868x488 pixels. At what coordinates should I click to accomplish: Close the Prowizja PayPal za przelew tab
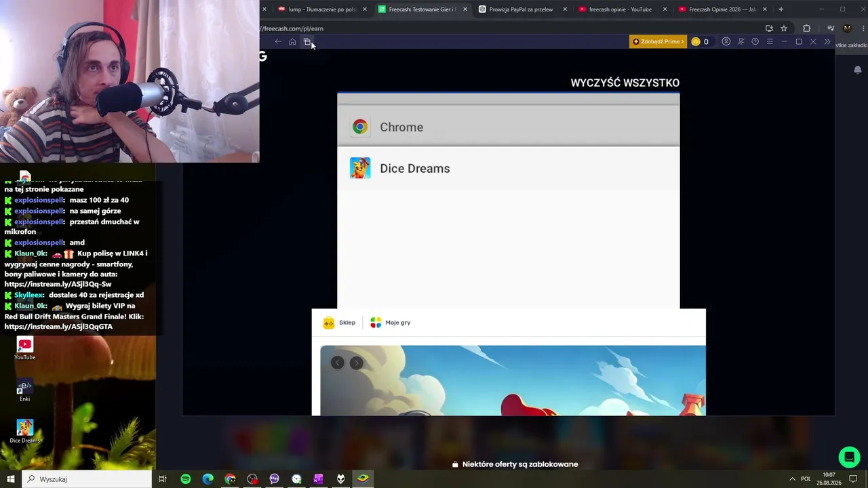click(x=565, y=9)
